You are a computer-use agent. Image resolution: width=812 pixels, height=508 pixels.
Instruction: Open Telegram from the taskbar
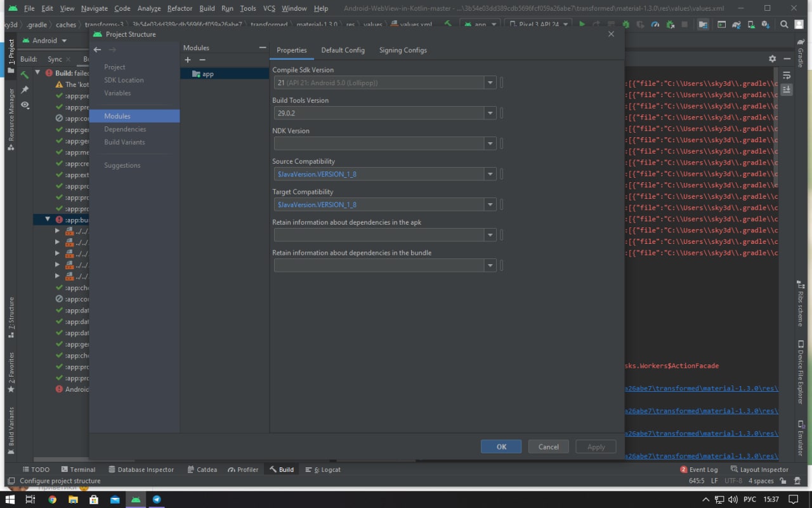(156, 499)
